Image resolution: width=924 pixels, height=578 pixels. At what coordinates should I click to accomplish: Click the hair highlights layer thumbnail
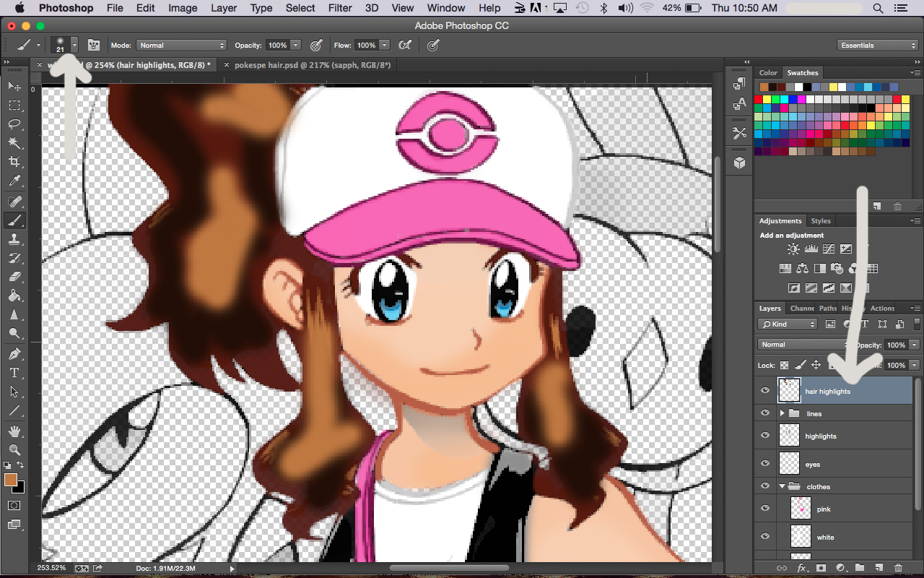790,391
